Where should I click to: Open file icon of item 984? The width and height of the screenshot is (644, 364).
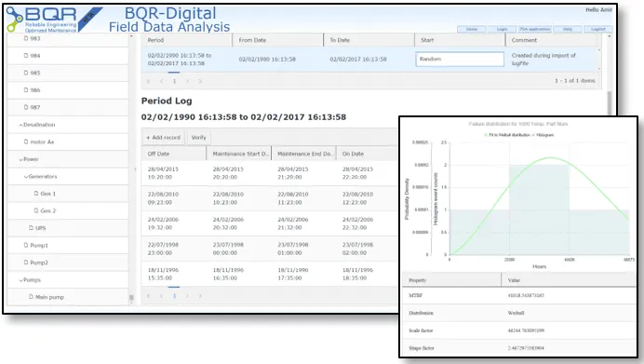[26, 56]
